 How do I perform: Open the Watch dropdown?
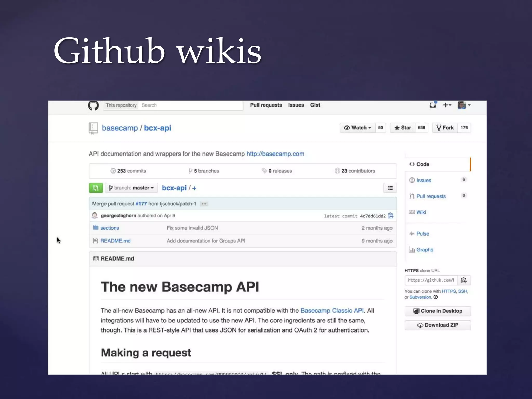click(357, 128)
